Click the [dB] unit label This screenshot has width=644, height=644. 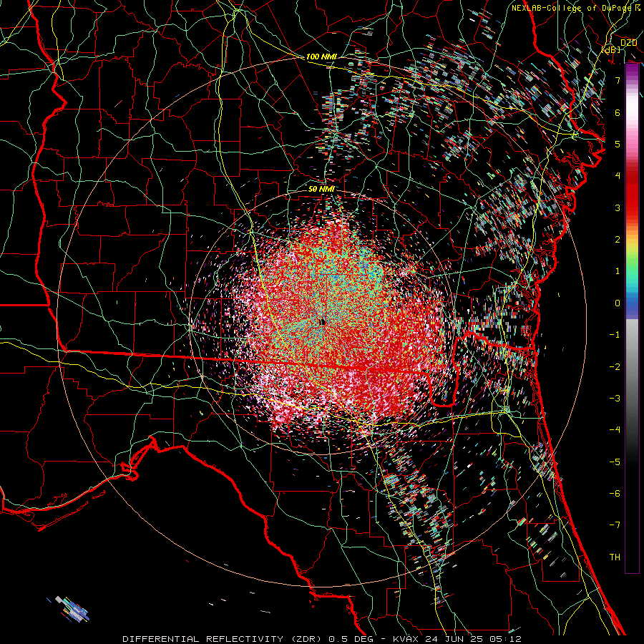click(x=611, y=49)
